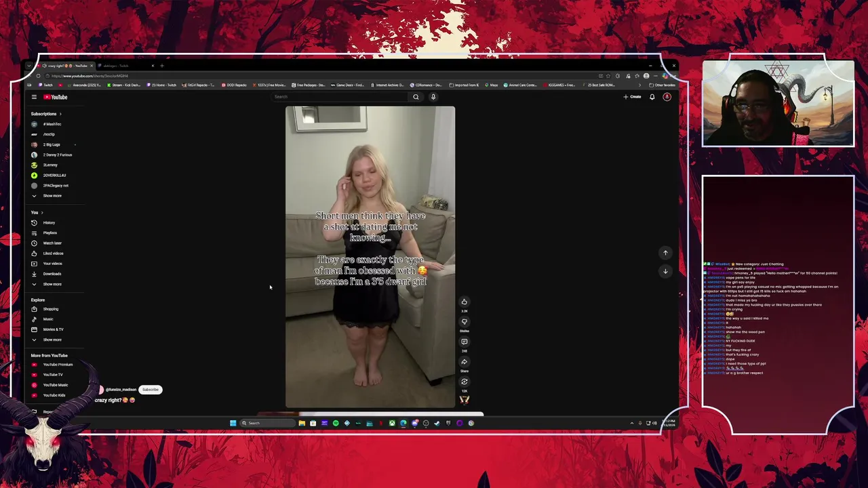Switch to the YouTube browser tab
Screen dimensions: 868x488
click(68, 66)
